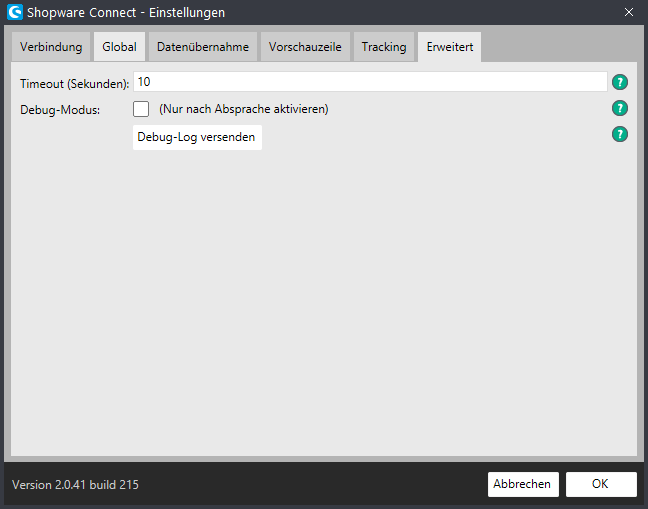Cancel with the Abbrechen button
Viewport: 648px width, 509px height.
[523, 484]
